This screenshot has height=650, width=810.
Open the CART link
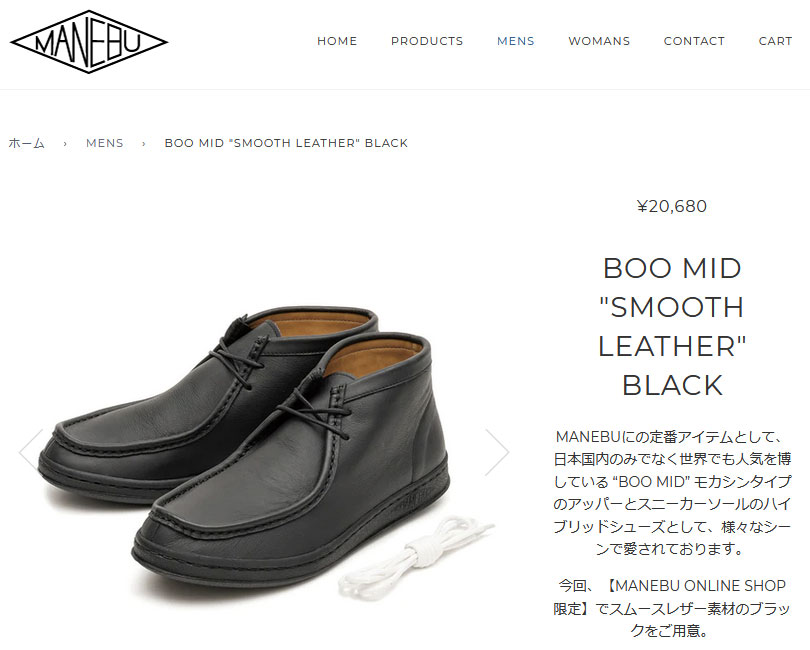775,41
